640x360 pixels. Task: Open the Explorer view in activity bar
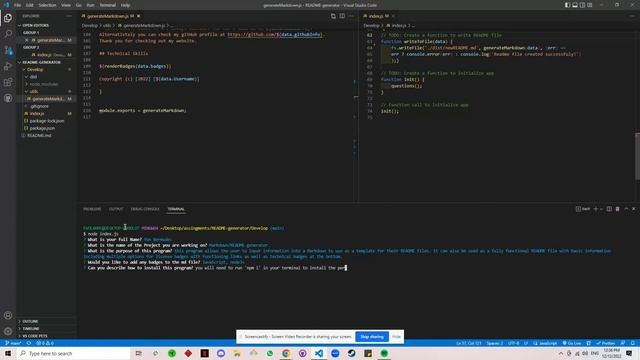pyautogui.click(x=8, y=18)
